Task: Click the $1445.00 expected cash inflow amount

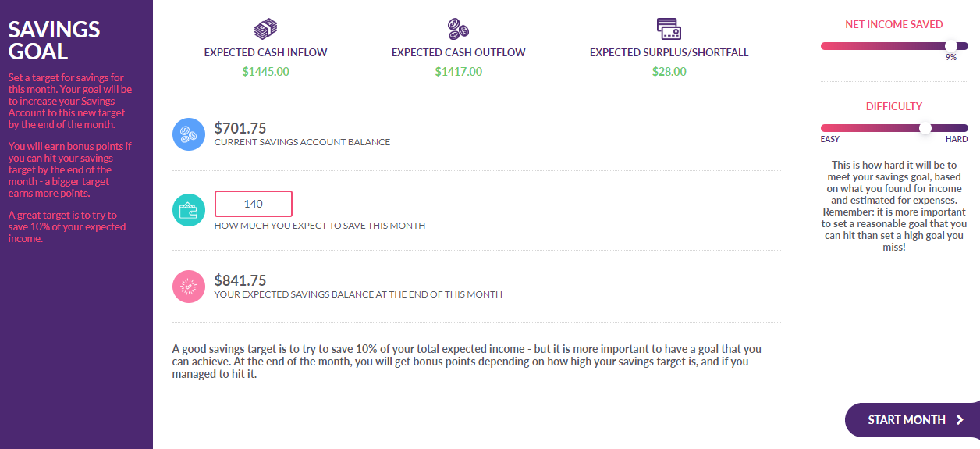Action: [266, 72]
